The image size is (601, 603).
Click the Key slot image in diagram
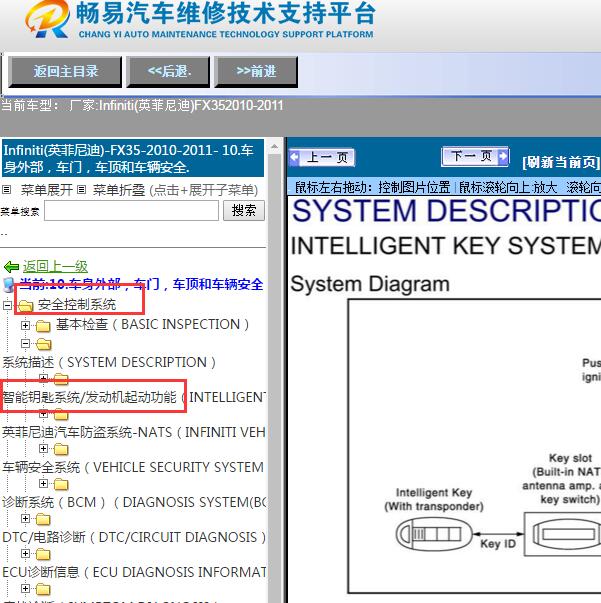pyautogui.click(x=565, y=534)
